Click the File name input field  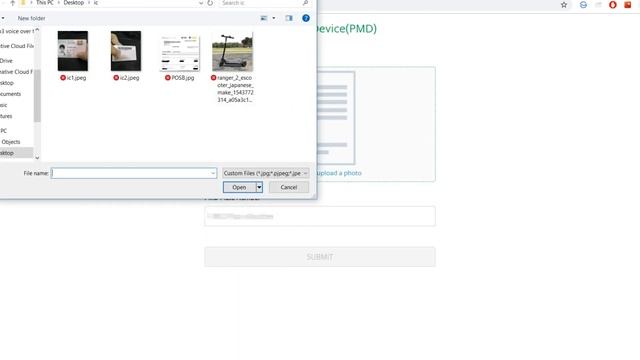pyautogui.click(x=134, y=173)
